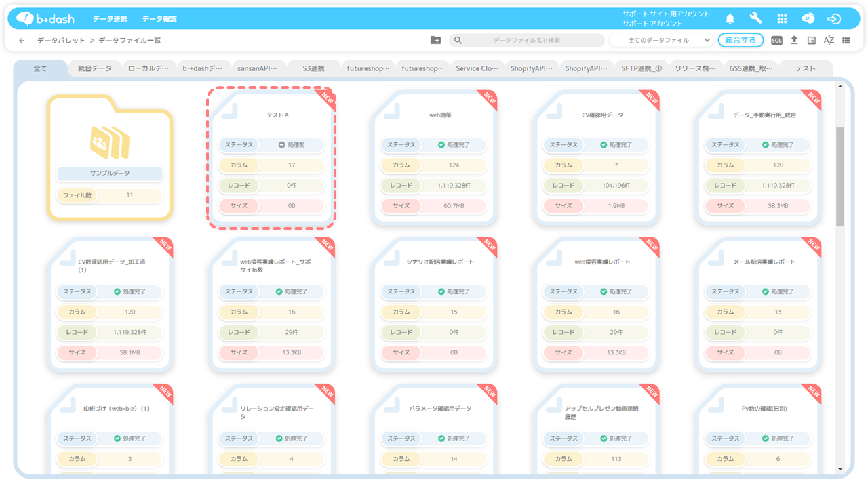The width and height of the screenshot is (868, 488).
Task: Select the 全て tab
Action: (41, 68)
